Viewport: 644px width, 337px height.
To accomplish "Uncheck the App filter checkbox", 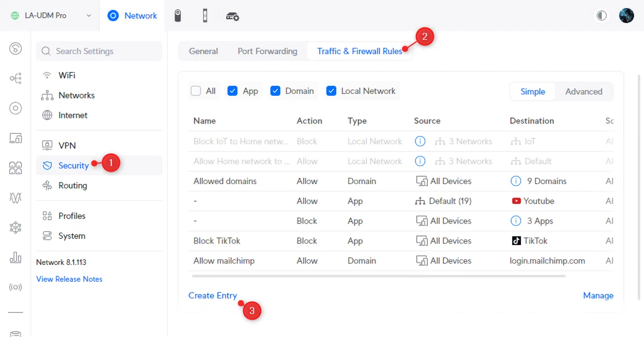I will 233,91.
